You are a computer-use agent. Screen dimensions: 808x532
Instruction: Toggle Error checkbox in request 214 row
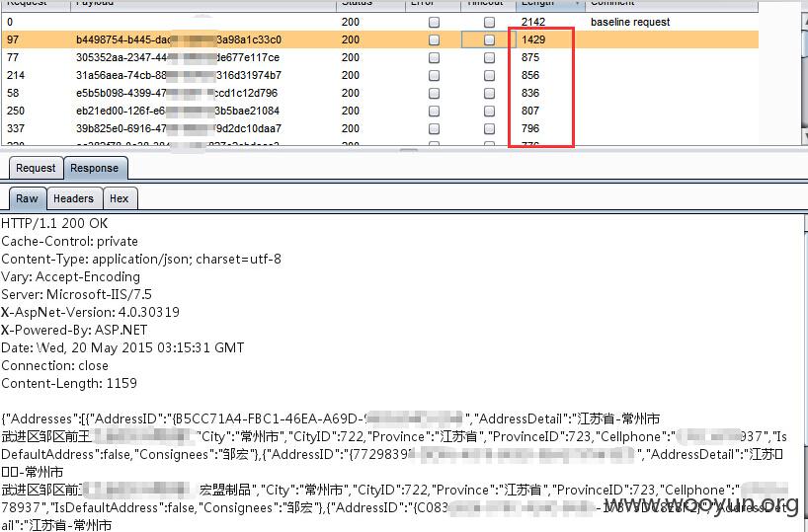pyautogui.click(x=435, y=75)
